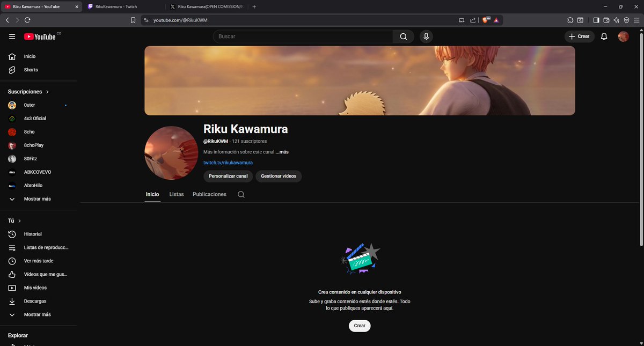Click the Brave Shields lion icon
The width and height of the screenshot is (644, 346).
pyautogui.click(x=485, y=20)
